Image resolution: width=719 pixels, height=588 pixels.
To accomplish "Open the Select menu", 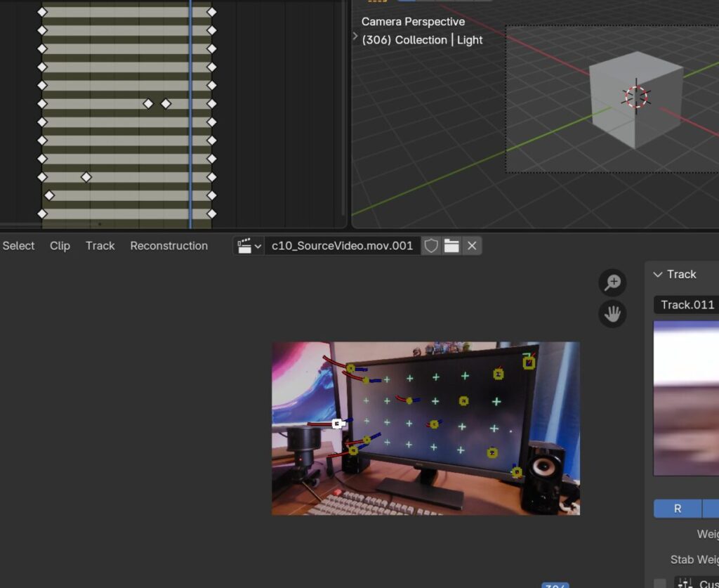I will 19,246.
